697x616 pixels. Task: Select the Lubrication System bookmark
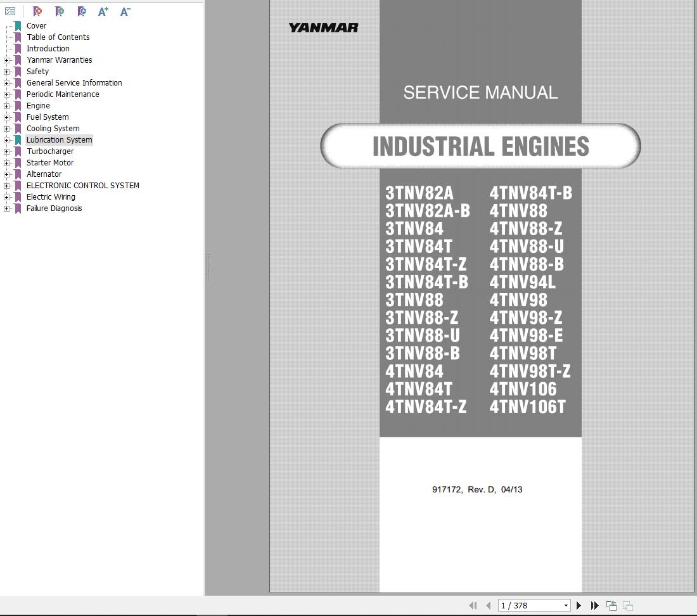click(59, 140)
